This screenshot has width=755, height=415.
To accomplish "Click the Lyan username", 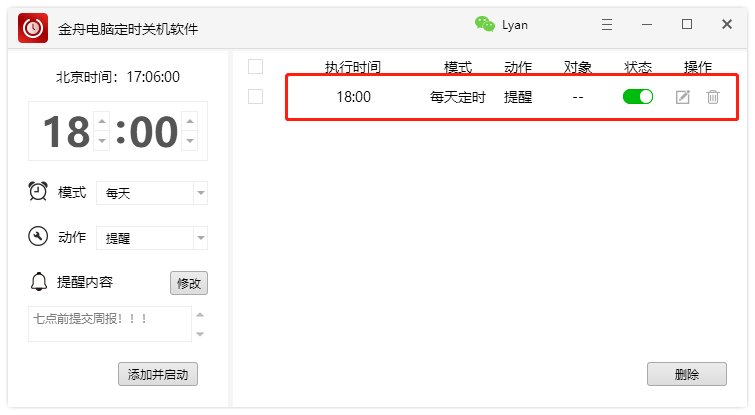I will pos(515,25).
